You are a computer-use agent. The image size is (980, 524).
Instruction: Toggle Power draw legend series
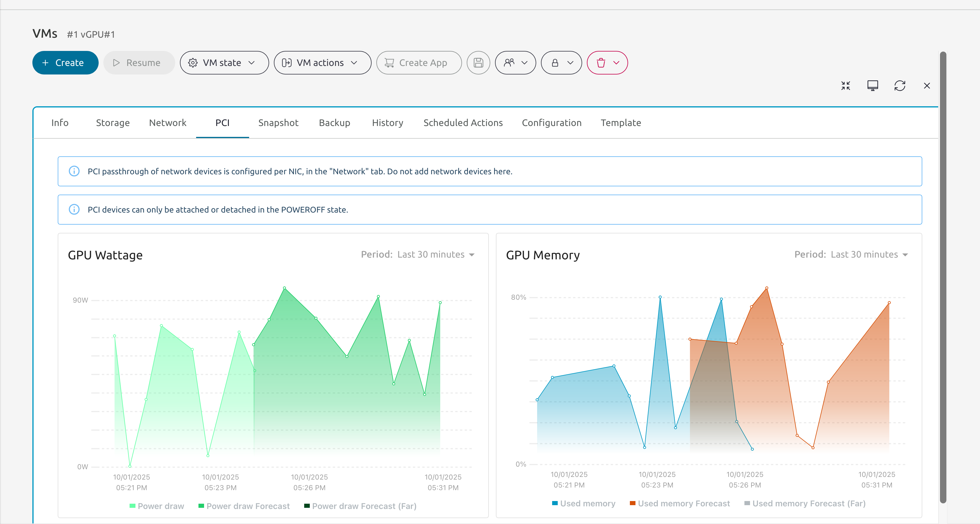point(157,506)
